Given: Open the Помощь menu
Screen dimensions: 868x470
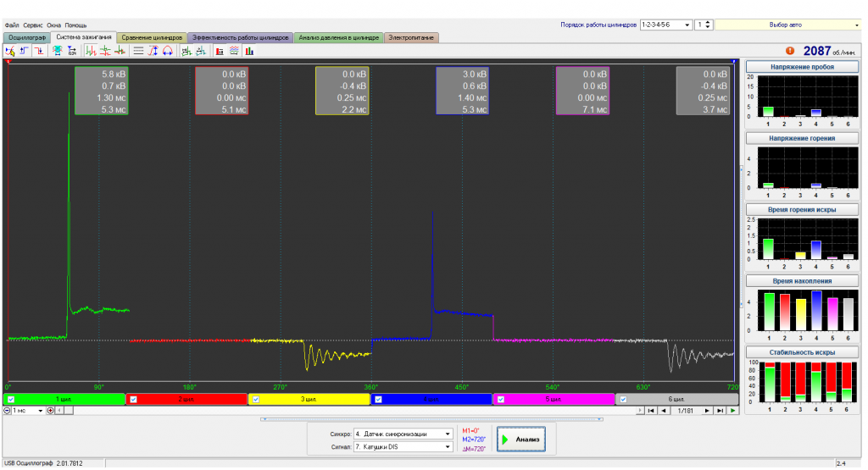Looking at the screenshot, I should (x=75, y=25).
